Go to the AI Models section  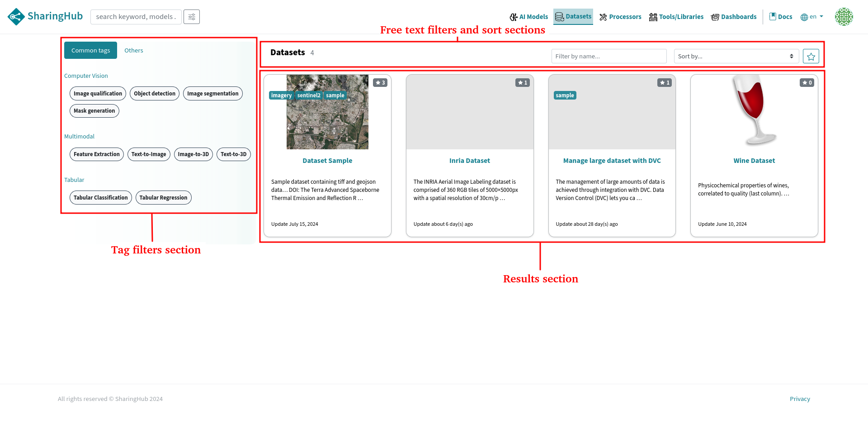pyautogui.click(x=528, y=17)
